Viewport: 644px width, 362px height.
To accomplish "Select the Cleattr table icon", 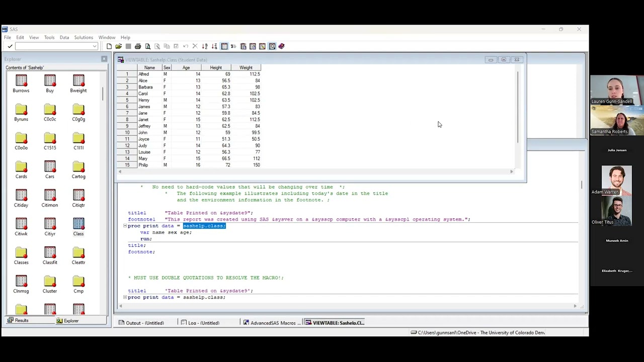I will (x=78, y=253).
